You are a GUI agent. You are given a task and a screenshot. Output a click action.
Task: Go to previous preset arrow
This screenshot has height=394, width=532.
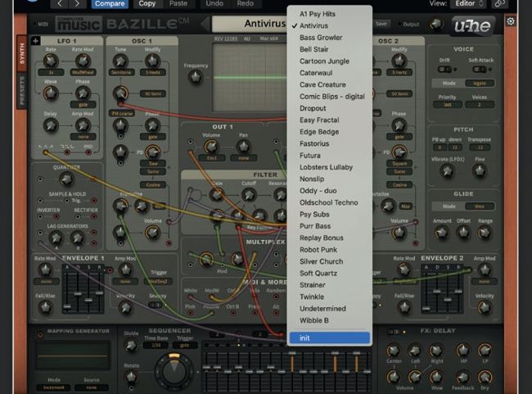pos(60,4)
